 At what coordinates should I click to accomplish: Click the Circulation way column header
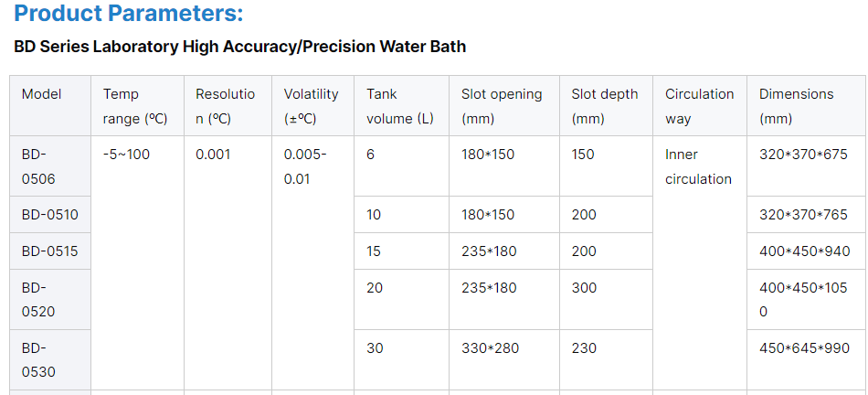point(699,106)
